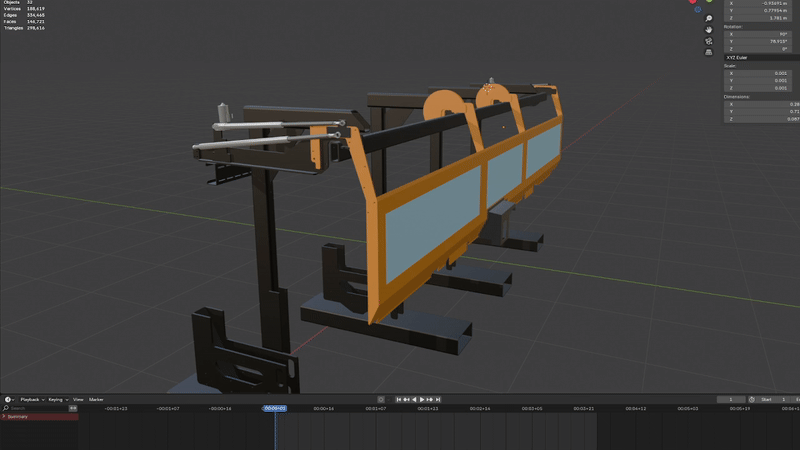Toggle the camera view icon
Screen dimensions: 800x450
click(x=709, y=41)
